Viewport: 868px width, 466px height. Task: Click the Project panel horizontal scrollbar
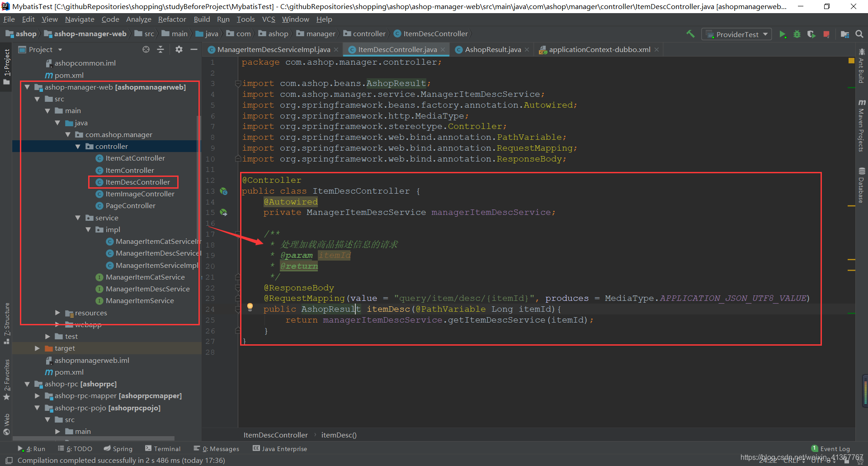tap(93, 438)
